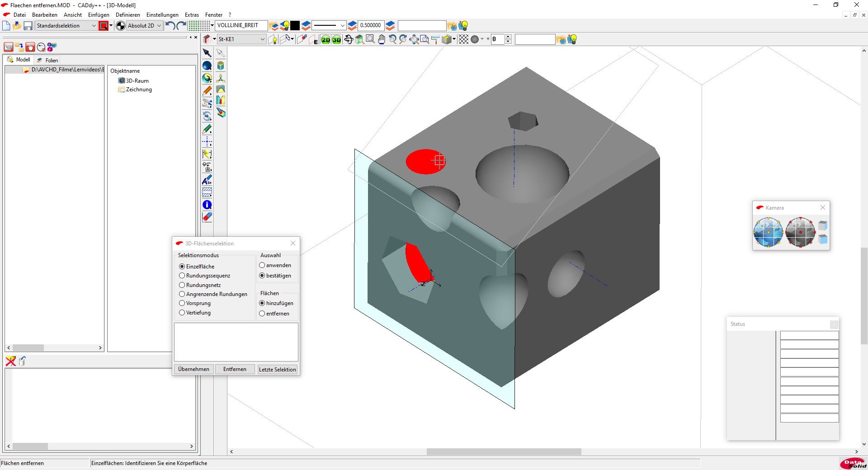This screenshot has width=868, height=470.
Task: Click the zipper surface tool icon
Action: click(221, 100)
